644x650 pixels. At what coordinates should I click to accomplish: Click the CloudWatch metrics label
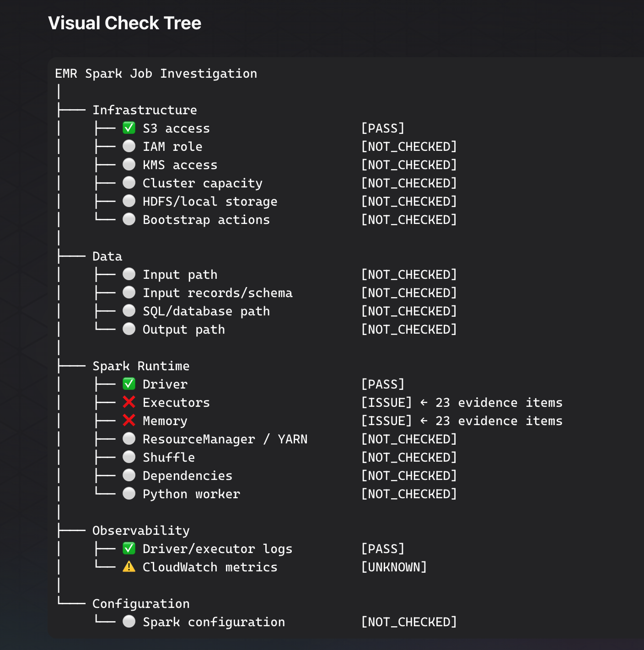(x=210, y=567)
